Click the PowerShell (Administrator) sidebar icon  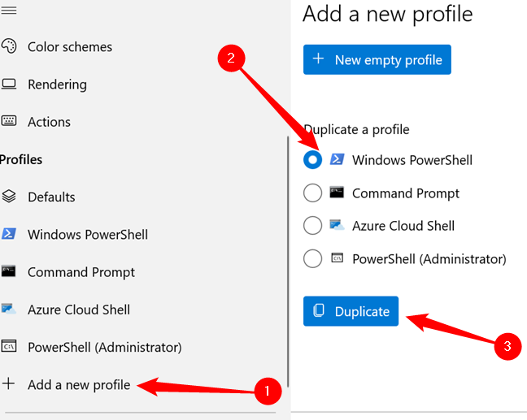(x=9, y=347)
